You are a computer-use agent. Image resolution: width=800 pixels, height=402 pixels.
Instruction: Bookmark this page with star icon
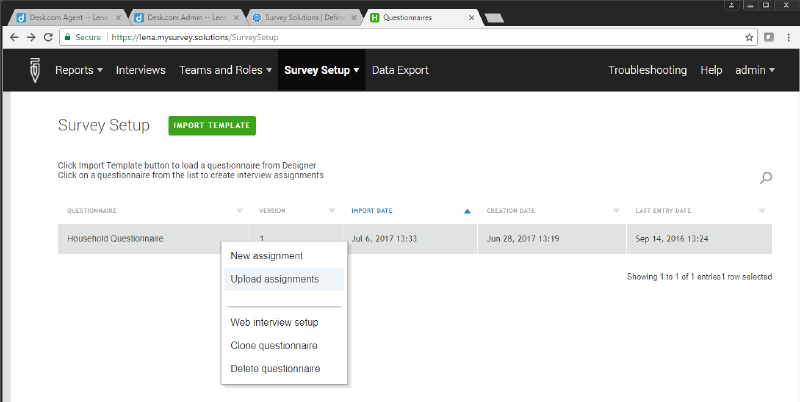click(x=749, y=37)
